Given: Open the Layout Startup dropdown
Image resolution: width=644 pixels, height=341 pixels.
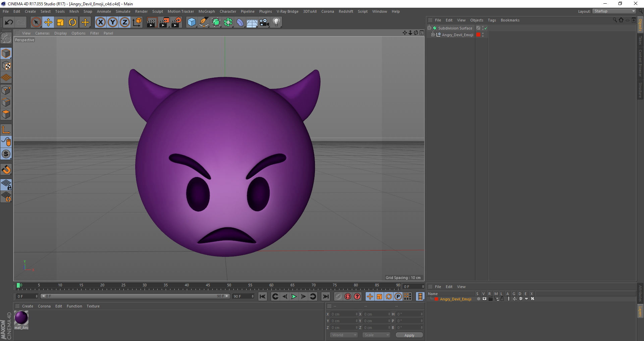Looking at the screenshot, I should [x=614, y=11].
